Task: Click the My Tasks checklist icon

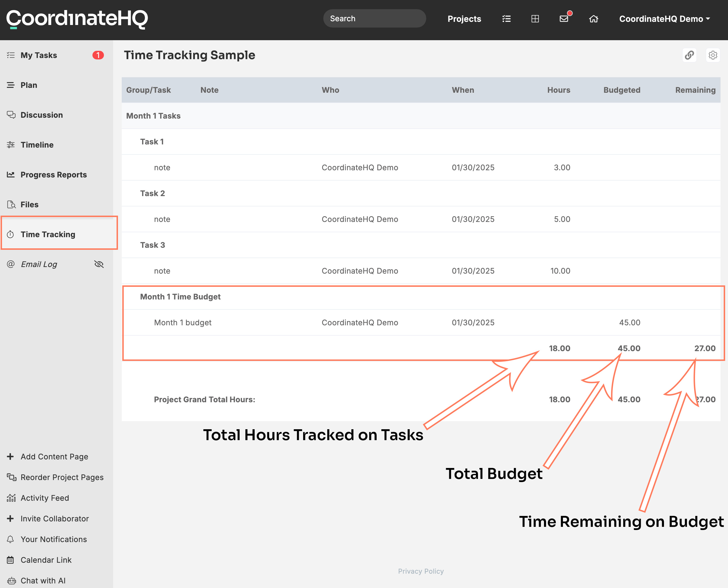Action: tap(11, 55)
